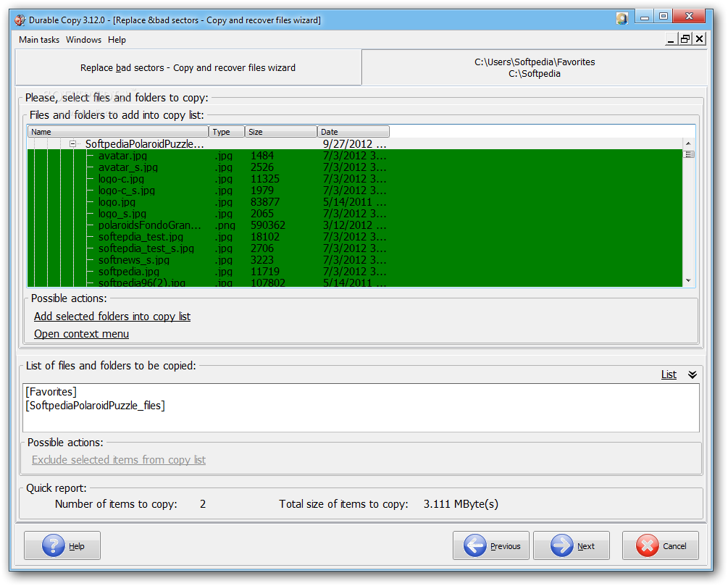Click the size value 590362
The image size is (728, 586).
point(268,225)
